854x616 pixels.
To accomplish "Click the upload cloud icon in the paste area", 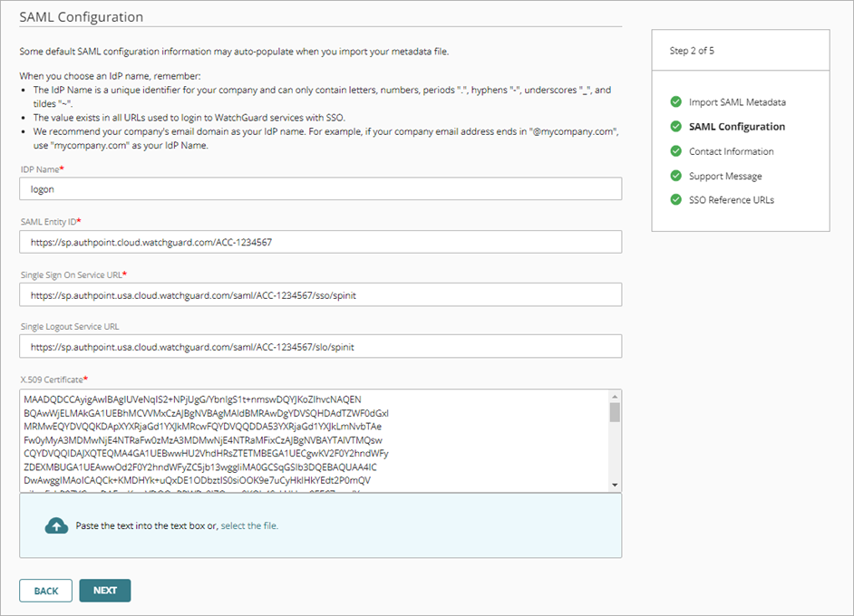I will pos(55,525).
